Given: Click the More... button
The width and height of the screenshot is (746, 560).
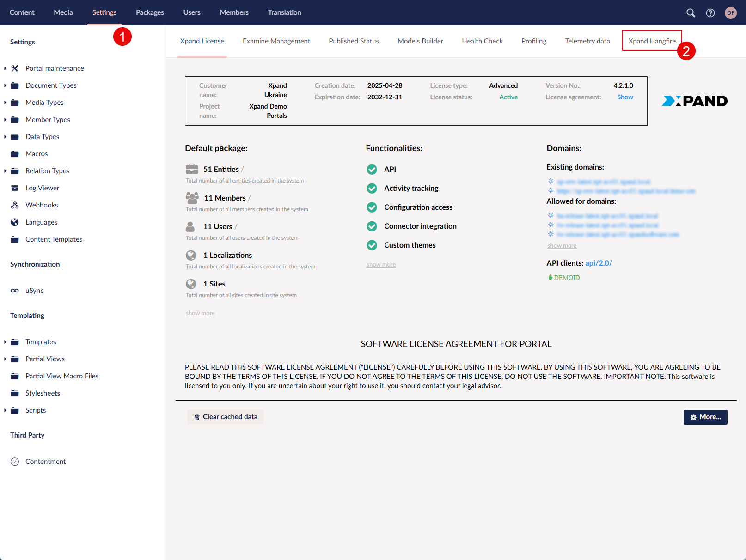Looking at the screenshot, I should click(x=705, y=417).
